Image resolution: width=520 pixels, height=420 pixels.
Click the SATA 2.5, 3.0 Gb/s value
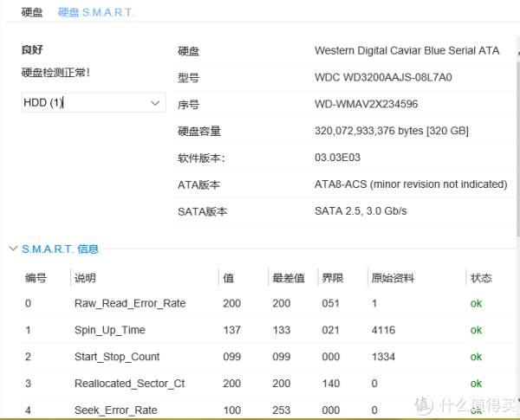361,211
